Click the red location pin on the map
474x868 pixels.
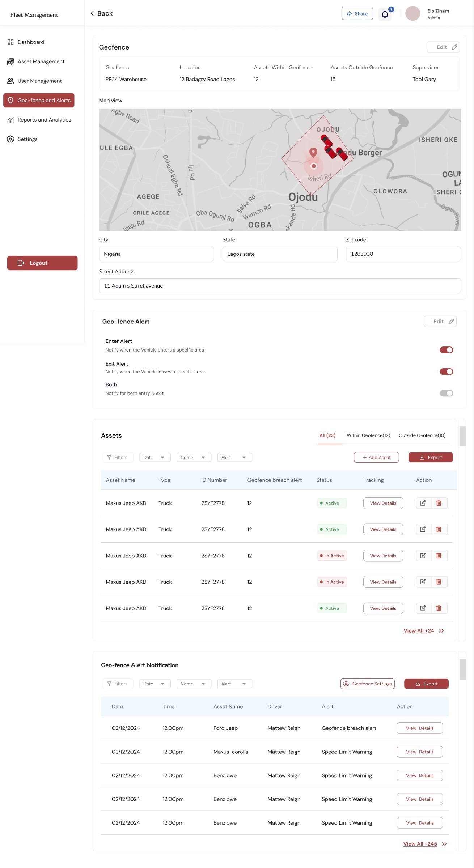point(313,152)
